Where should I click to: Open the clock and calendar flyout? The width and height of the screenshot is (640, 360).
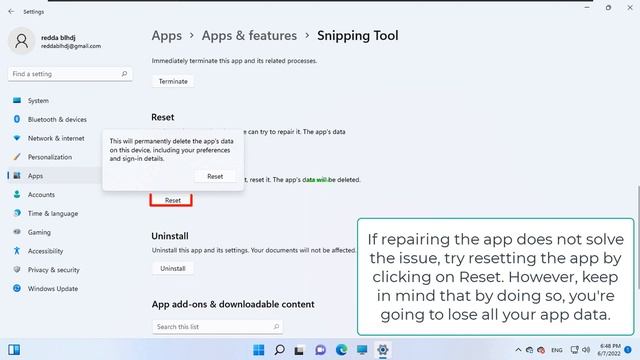click(x=609, y=350)
